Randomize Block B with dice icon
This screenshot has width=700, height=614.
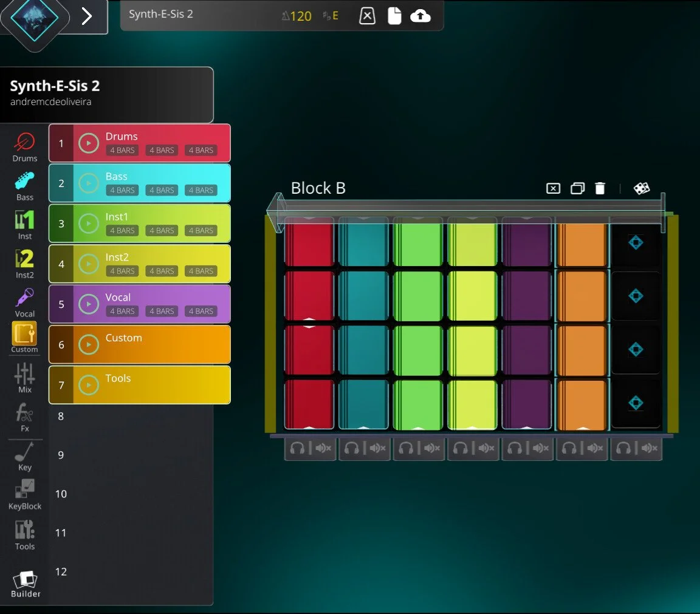tap(642, 188)
